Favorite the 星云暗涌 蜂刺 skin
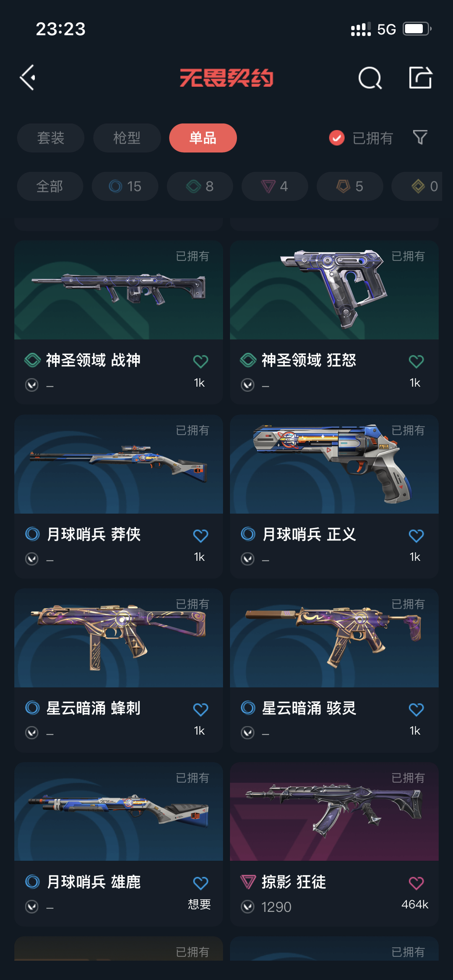The height and width of the screenshot is (980, 453). 200,710
